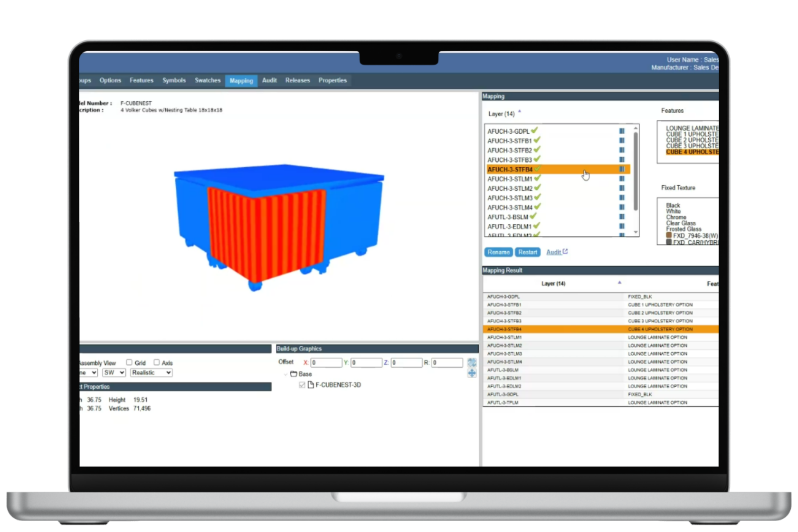Click the file icon next to F-CUBENEST-3D
The width and height of the screenshot is (798, 532).
click(x=311, y=385)
